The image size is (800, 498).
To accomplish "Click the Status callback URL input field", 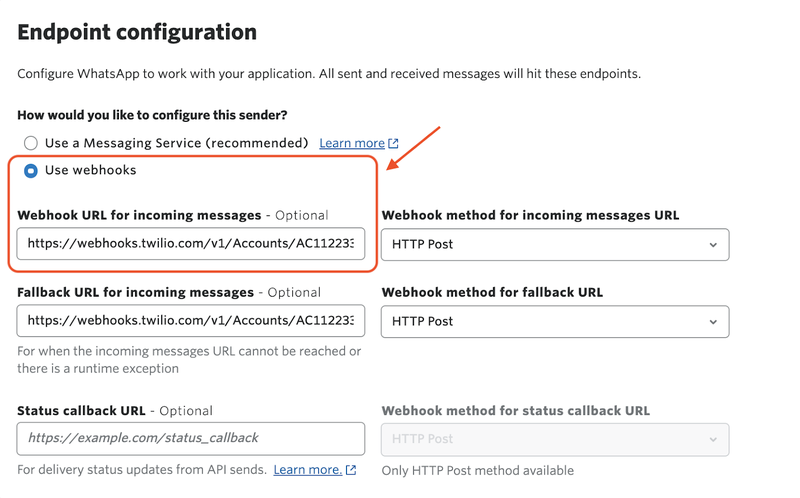I will pyautogui.click(x=191, y=439).
